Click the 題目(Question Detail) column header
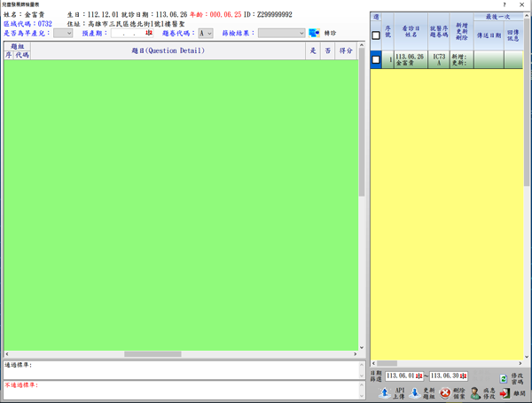 (x=168, y=50)
